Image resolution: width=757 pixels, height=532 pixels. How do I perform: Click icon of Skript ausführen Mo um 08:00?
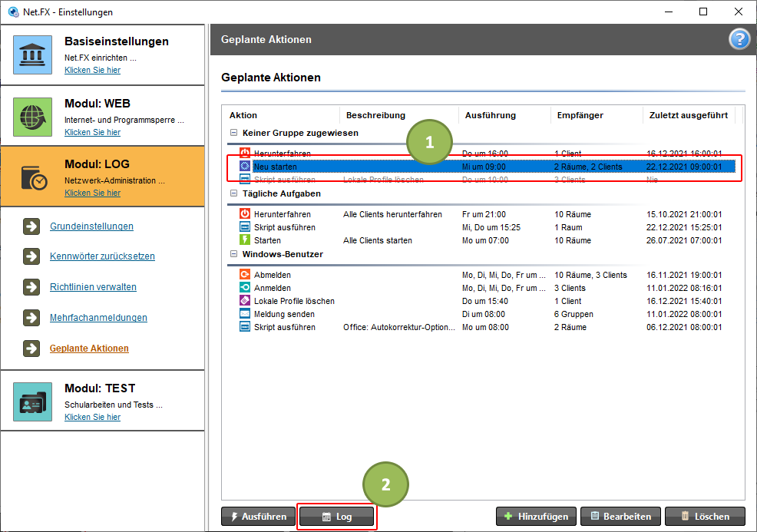tap(245, 327)
